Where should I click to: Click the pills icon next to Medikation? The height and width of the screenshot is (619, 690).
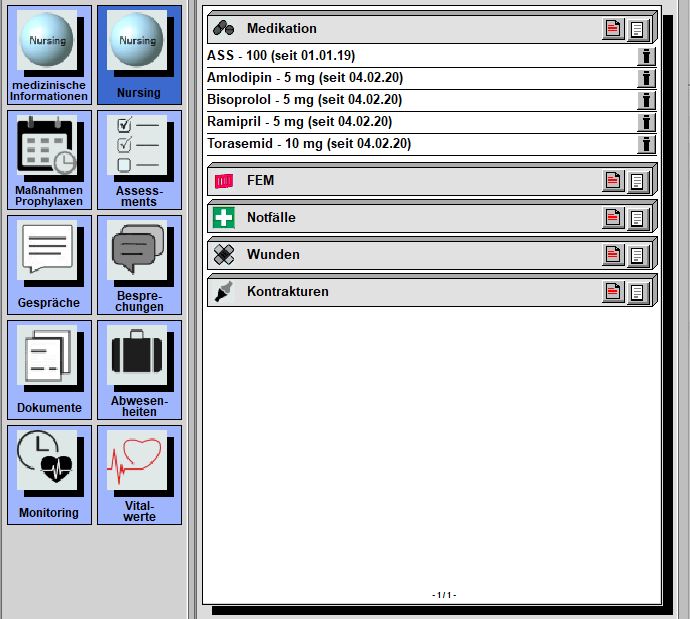224,28
